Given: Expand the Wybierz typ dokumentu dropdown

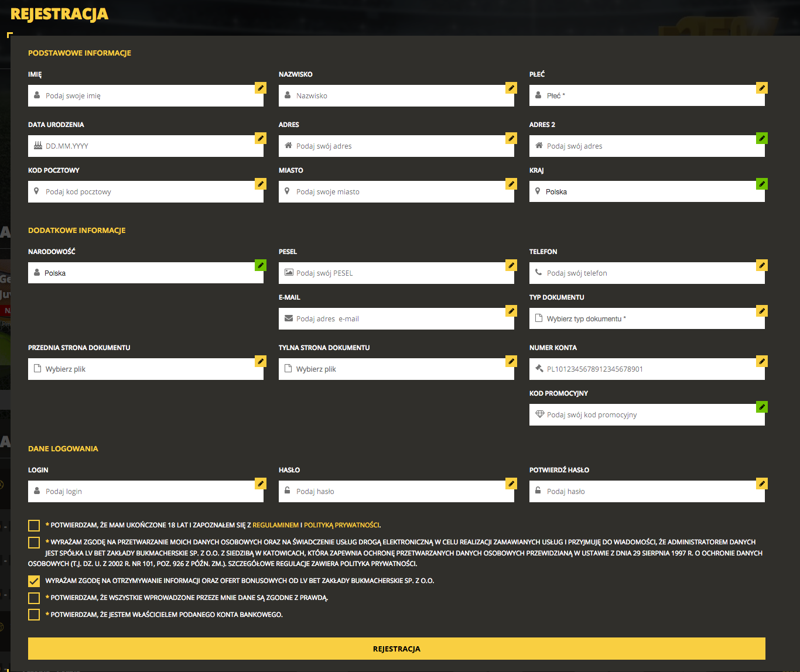Looking at the screenshot, I should pyautogui.click(x=644, y=319).
